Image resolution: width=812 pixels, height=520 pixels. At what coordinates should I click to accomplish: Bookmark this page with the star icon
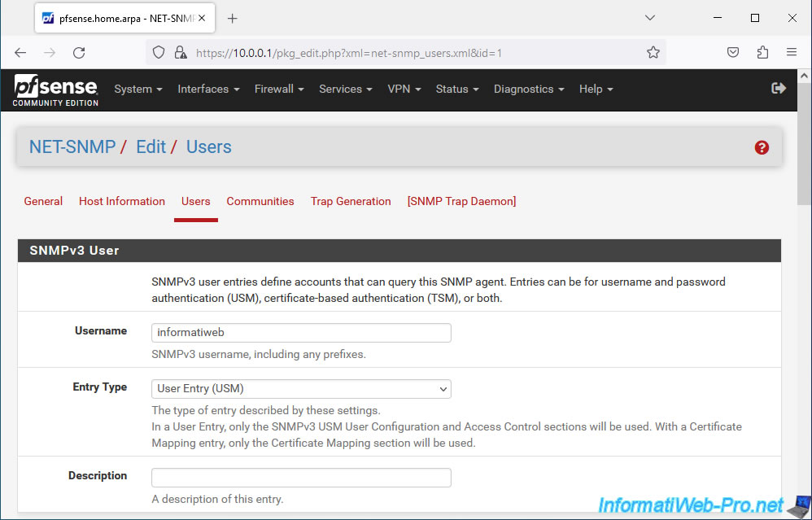[x=653, y=52]
